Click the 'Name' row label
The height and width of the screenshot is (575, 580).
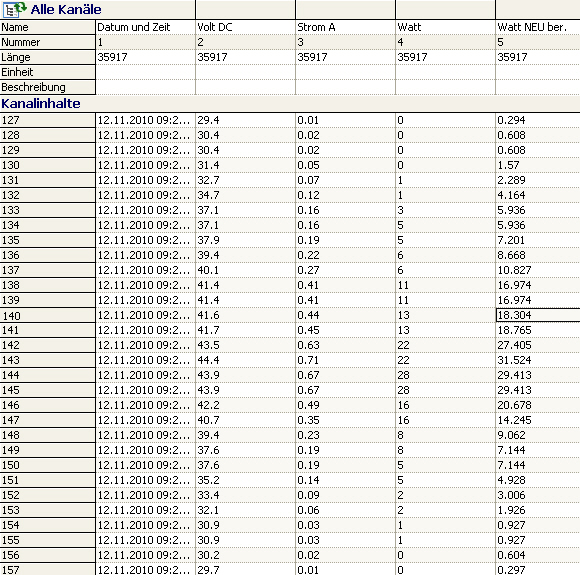(x=47, y=27)
